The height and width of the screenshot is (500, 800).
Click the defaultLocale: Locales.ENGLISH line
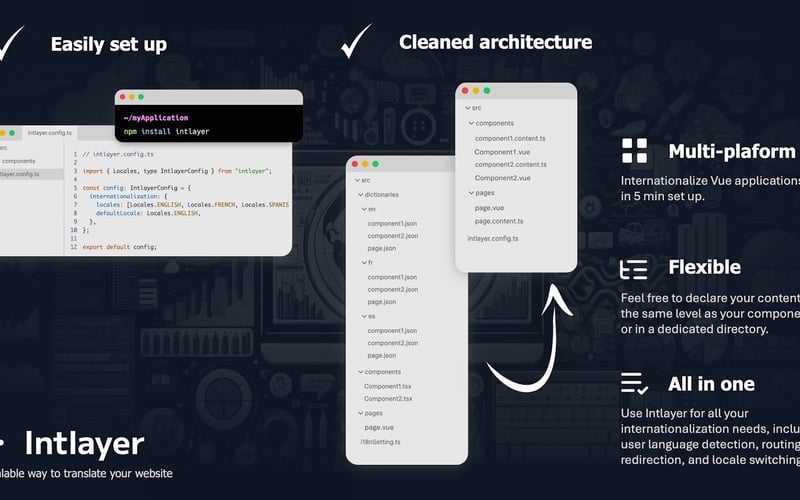point(148,213)
